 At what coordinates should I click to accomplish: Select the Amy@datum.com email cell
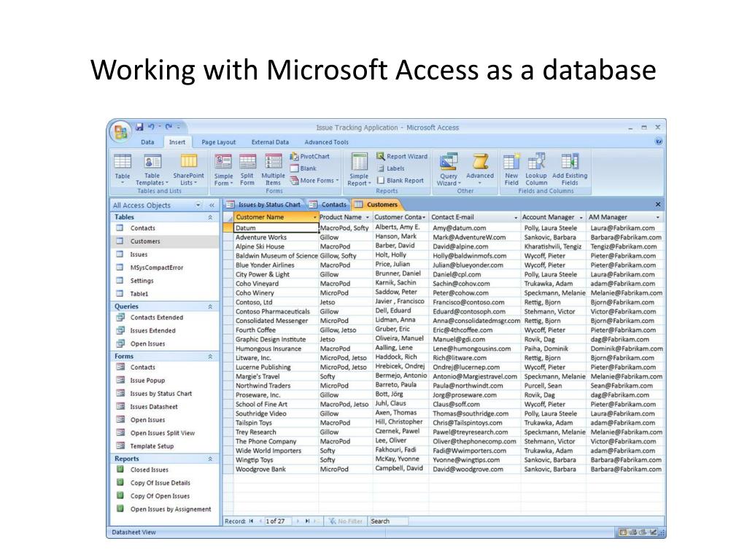[x=474, y=228]
